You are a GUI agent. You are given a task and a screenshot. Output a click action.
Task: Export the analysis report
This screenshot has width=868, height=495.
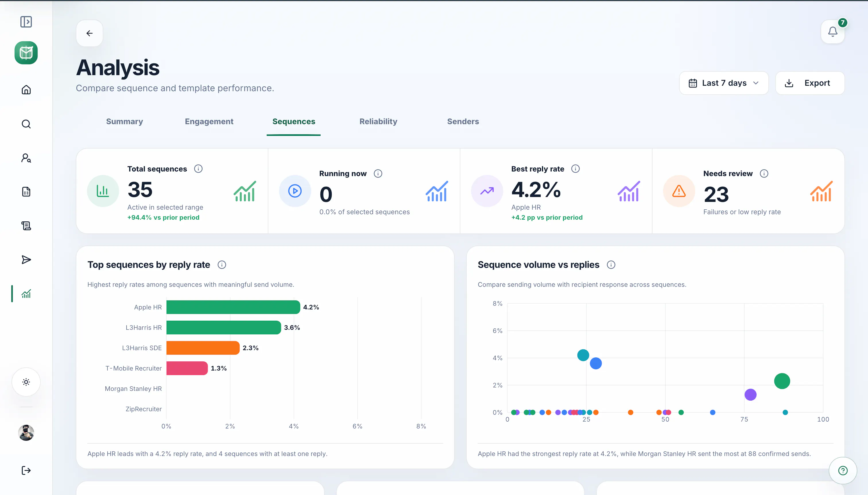click(x=810, y=83)
